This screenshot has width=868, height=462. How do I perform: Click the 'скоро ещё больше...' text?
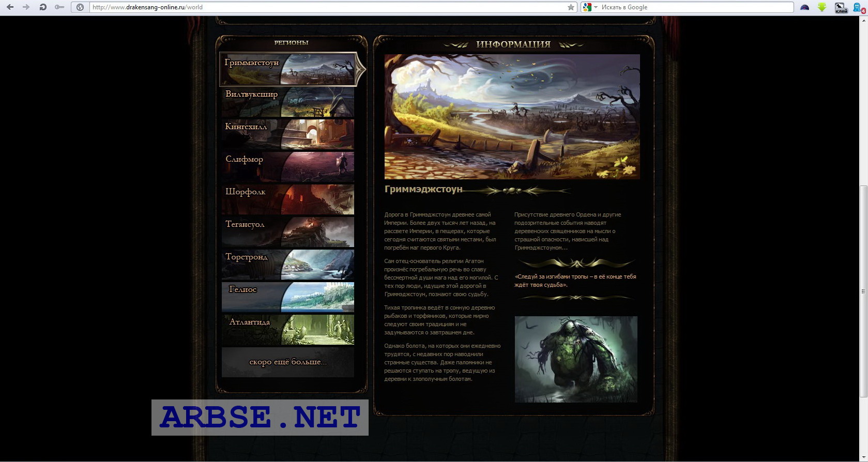[x=288, y=362]
